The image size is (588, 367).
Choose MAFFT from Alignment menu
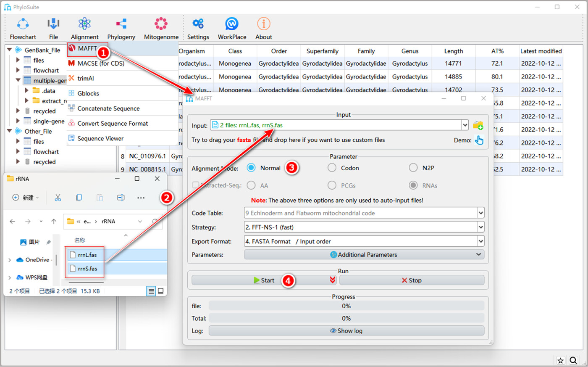[87, 48]
